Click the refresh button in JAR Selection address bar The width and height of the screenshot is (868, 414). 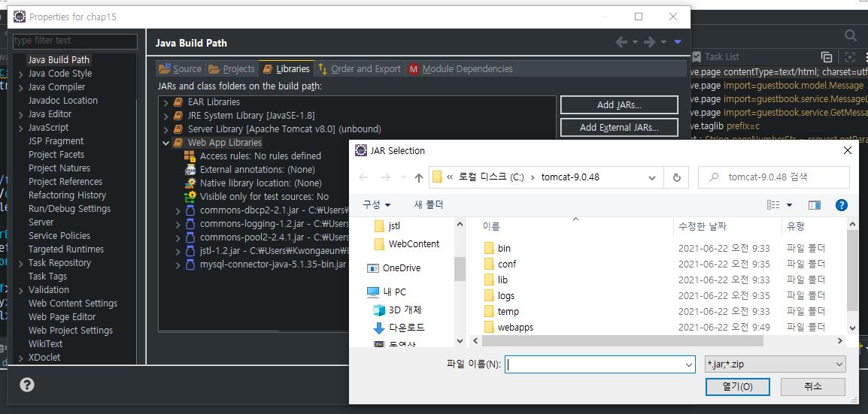(x=676, y=177)
